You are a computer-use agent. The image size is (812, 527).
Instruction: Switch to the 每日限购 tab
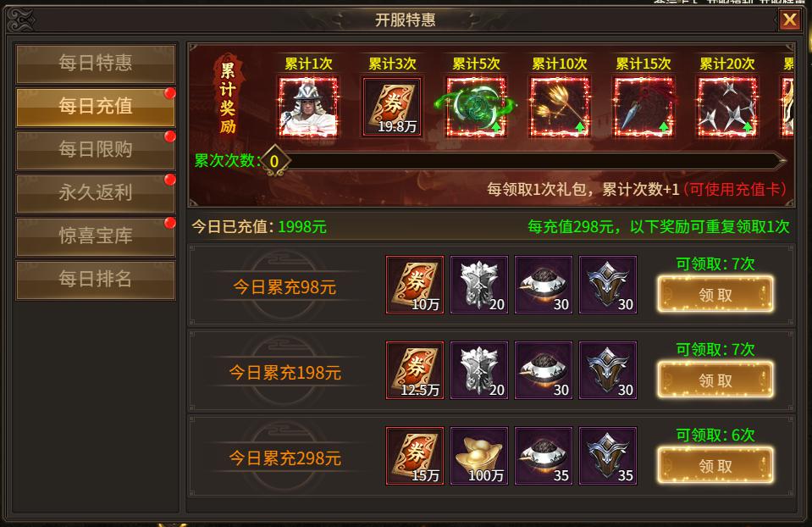(x=96, y=150)
